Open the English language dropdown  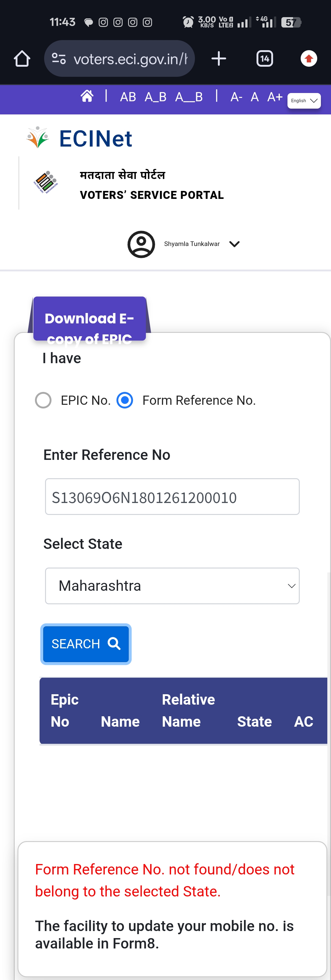(x=304, y=101)
